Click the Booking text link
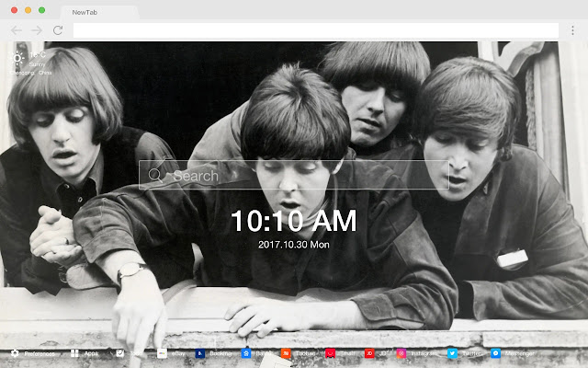 pyautogui.click(x=220, y=353)
